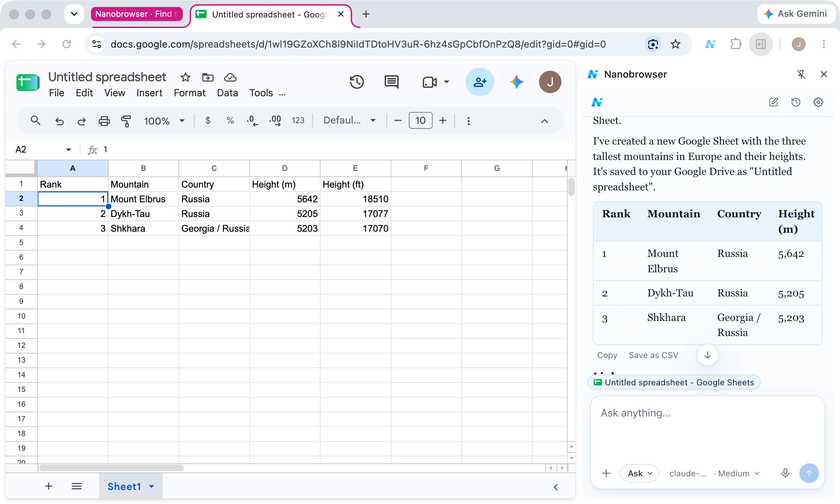The width and height of the screenshot is (840, 504).
Task: Open the File menu
Action: [x=56, y=93]
